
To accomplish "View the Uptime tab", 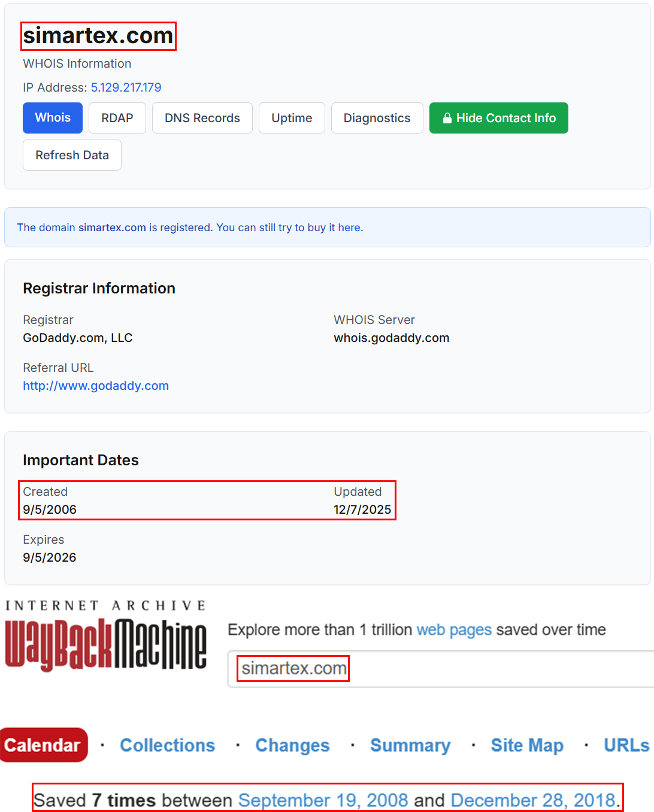I will pos(292,118).
